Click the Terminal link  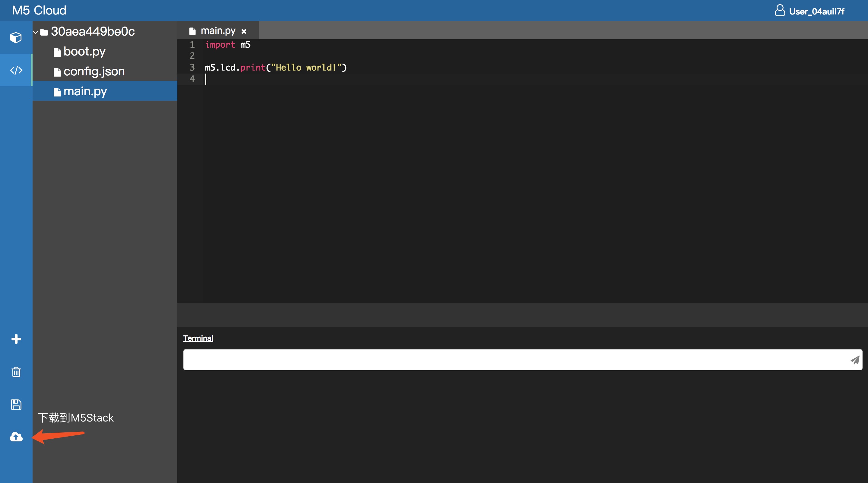click(x=198, y=338)
